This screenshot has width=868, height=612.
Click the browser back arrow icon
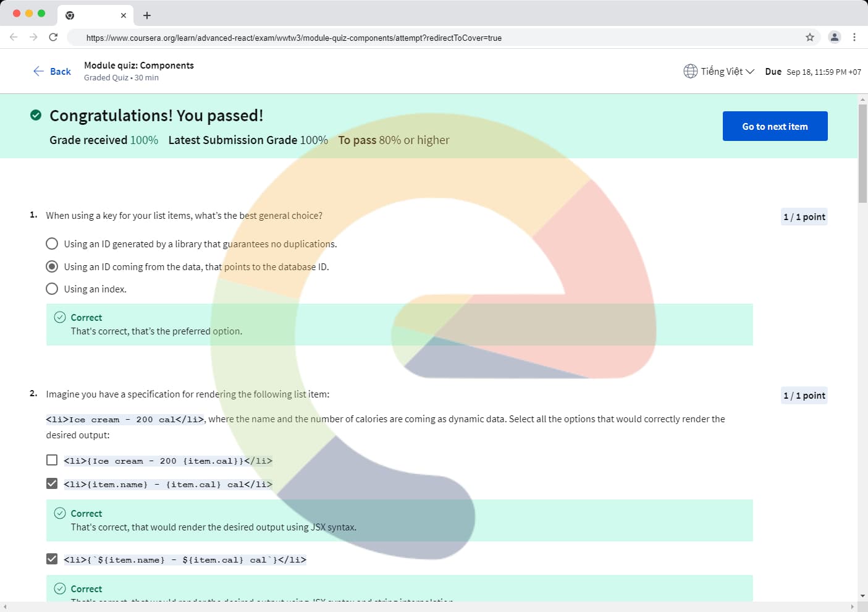click(x=14, y=37)
